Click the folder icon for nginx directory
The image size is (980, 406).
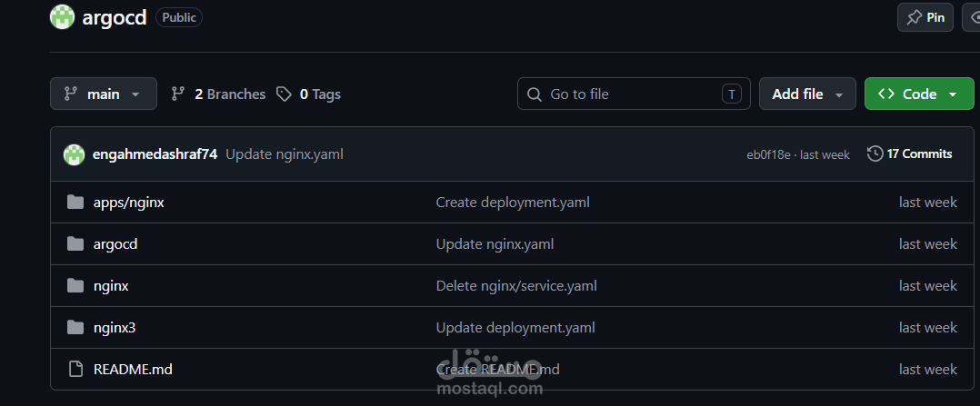tap(75, 285)
